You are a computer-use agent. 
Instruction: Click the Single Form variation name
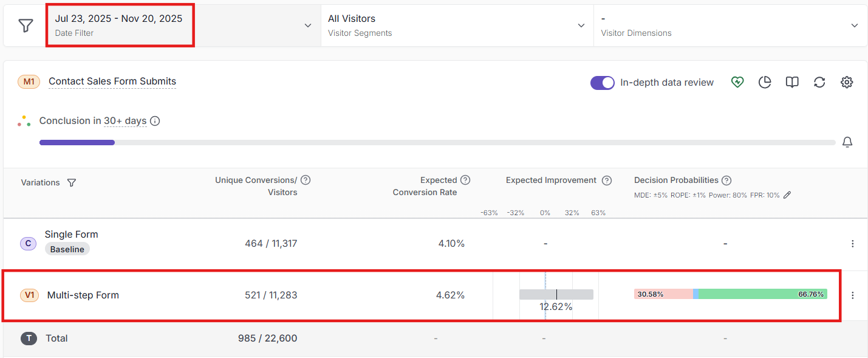71,234
